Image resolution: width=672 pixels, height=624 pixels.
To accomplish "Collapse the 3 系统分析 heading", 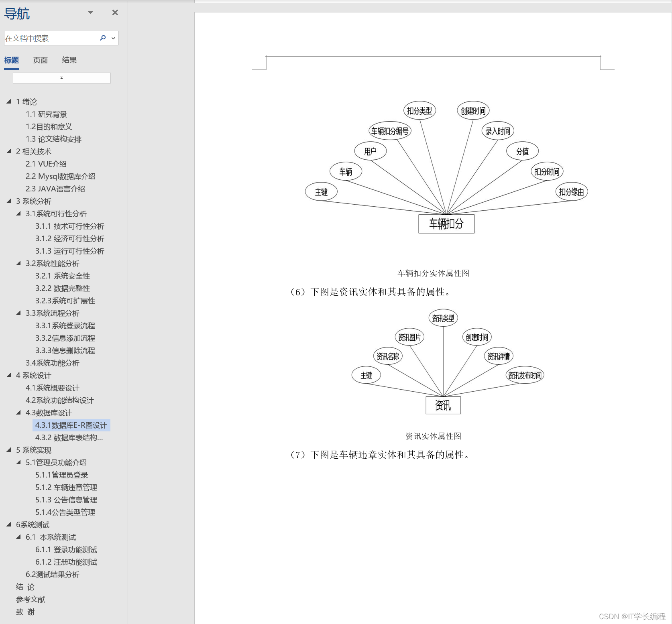I will [9, 201].
